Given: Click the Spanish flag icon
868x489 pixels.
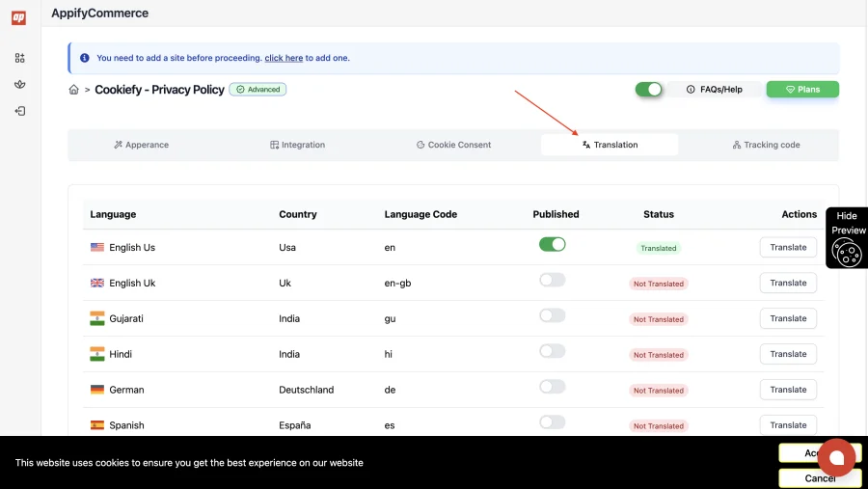Looking at the screenshot, I should (x=96, y=425).
